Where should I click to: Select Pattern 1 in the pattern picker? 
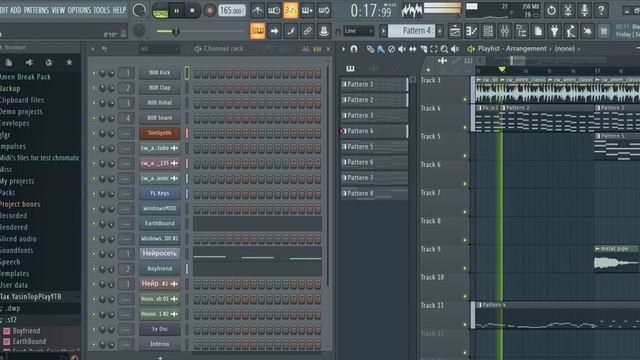[374, 84]
